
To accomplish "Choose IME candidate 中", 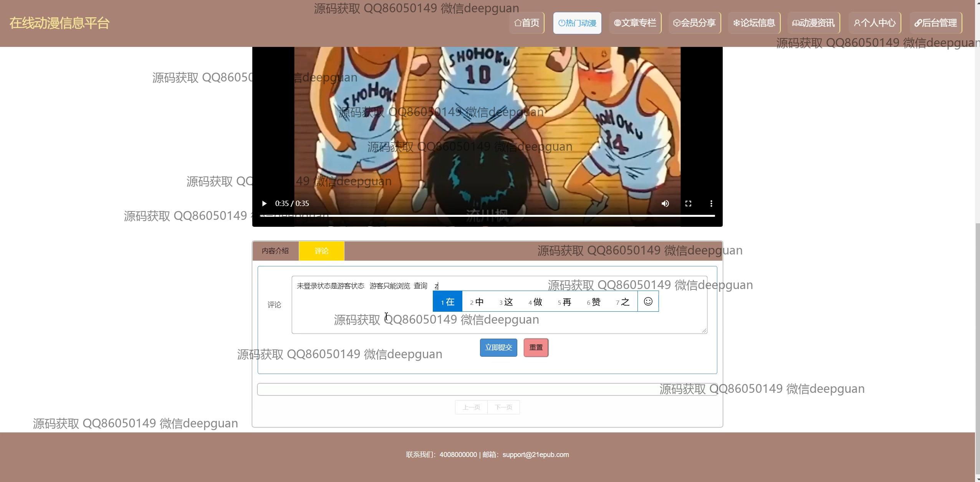I will (477, 302).
